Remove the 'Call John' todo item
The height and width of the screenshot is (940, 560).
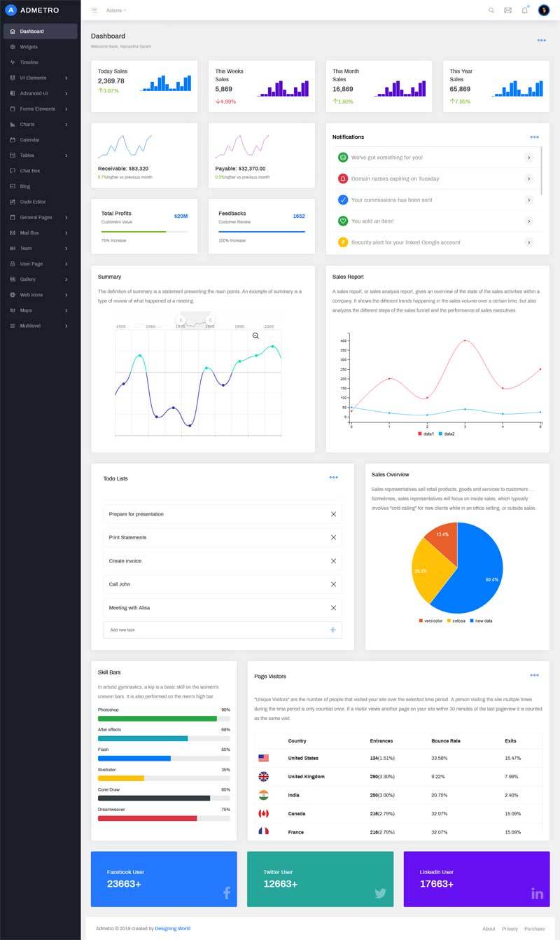(x=333, y=584)
